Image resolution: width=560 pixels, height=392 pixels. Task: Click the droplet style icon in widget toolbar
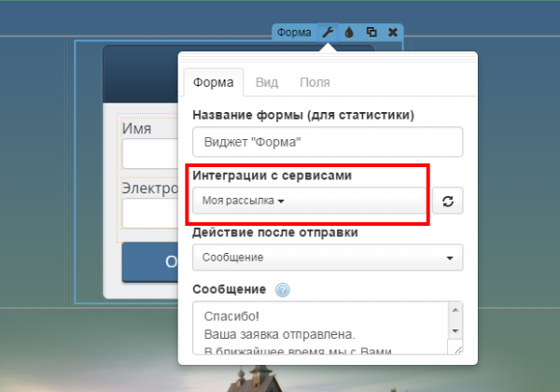click(349, 32)
